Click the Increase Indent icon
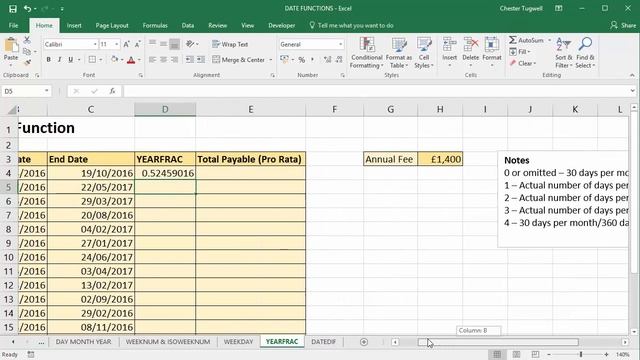This screenshot has width=640, height=360. click(x=201, y=60)
